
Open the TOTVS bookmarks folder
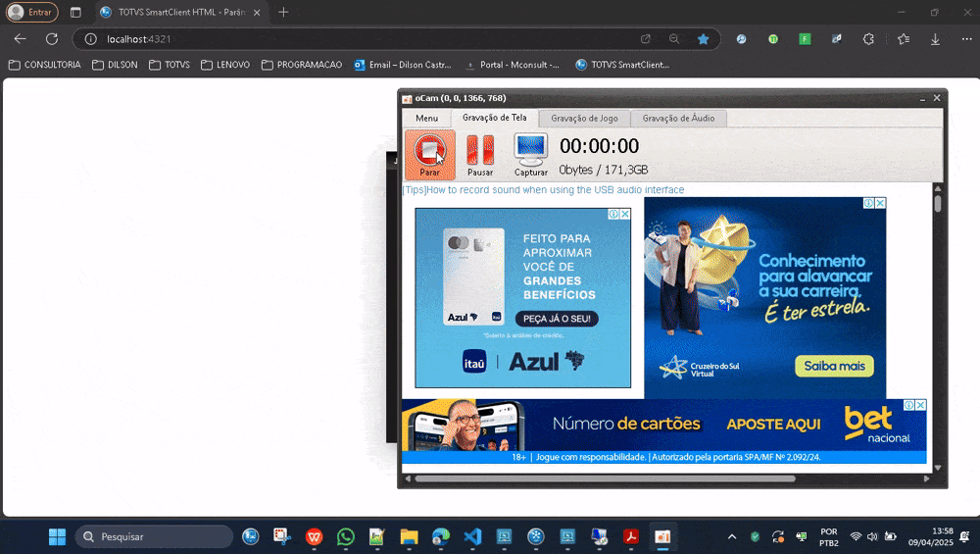(170, 65)
